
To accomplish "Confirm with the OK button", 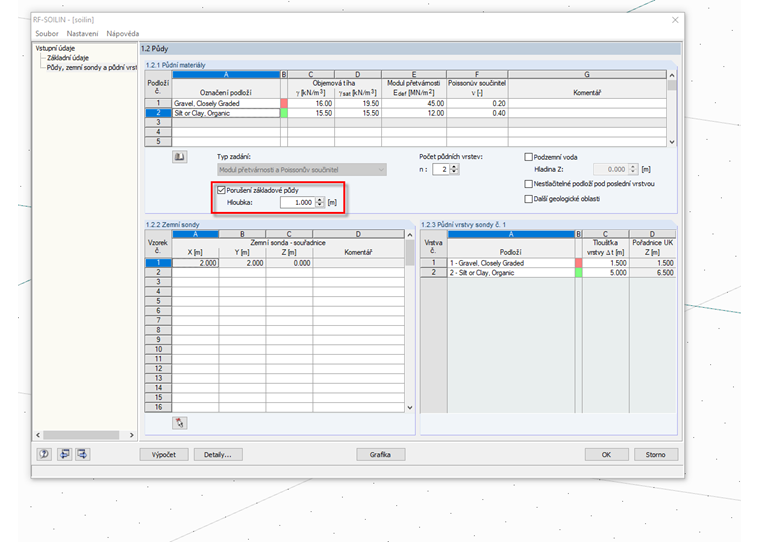I will click(606, 455).
